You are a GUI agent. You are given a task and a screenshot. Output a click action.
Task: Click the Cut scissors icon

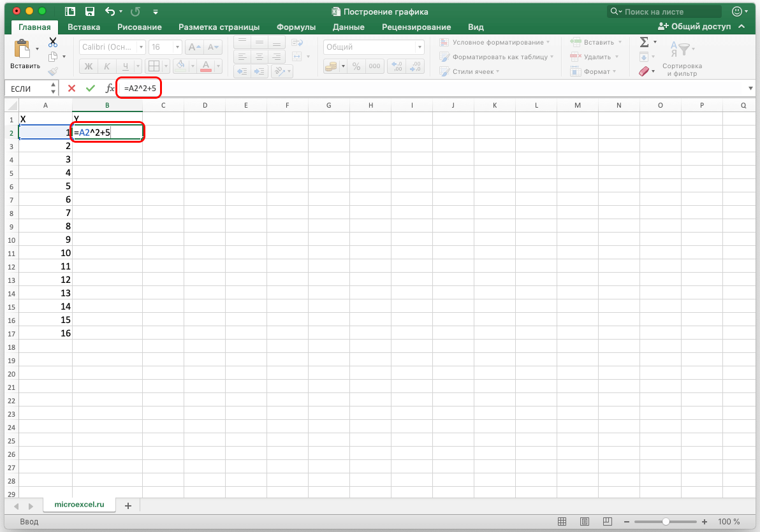pyautogui.click(x=53, y=42)
